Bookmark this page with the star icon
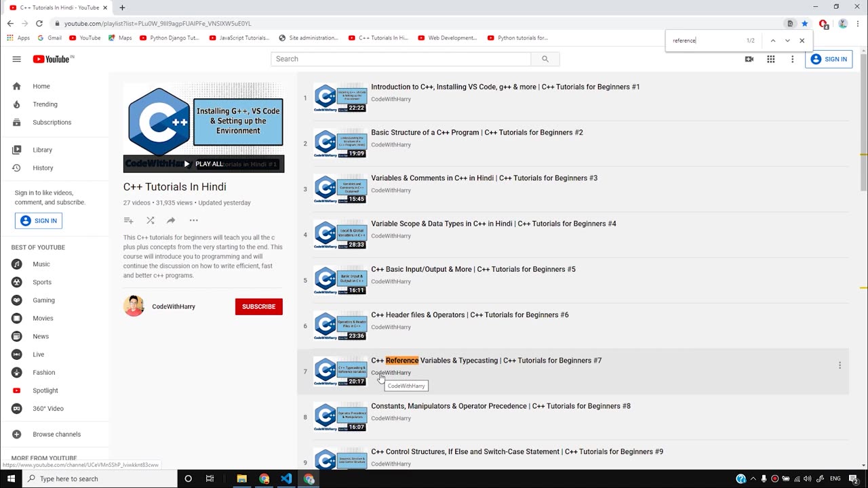868x488 pixels. [805, 24]
